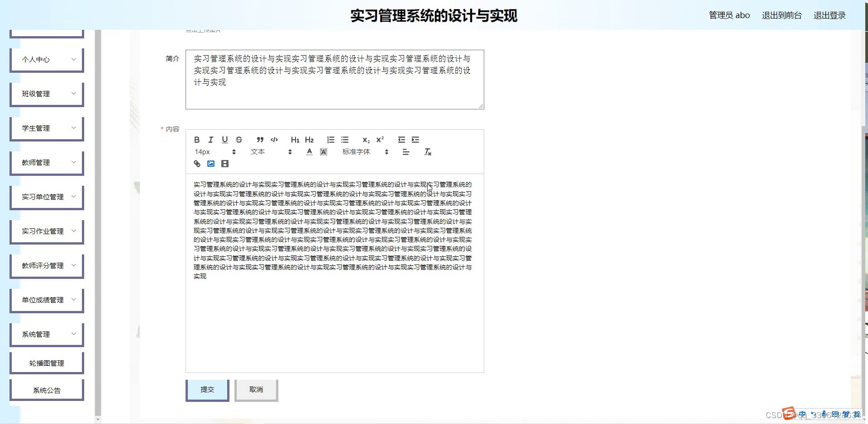Screen dimensions: 868x424
Task: Open the 文本 heading style dropdown
Action: click(271, 152)
